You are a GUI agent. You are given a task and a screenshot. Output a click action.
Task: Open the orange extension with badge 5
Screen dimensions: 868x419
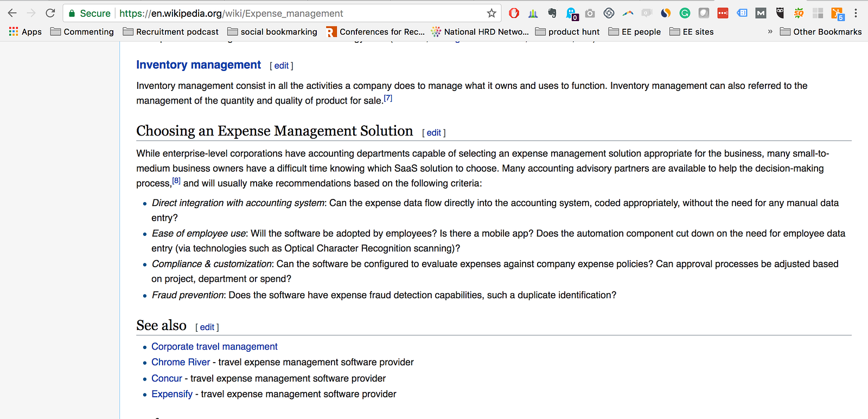[x=838, y=14]
